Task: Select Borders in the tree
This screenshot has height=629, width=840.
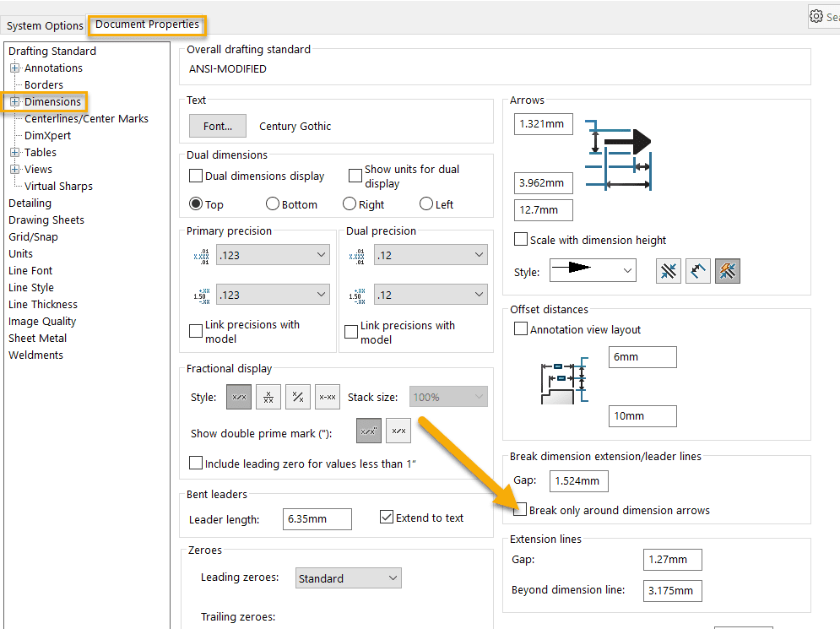Action: click(44, 84)
